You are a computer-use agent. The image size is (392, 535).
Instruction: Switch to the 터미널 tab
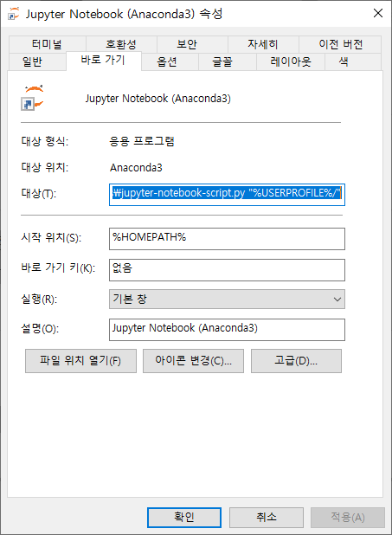coord(47,44)
